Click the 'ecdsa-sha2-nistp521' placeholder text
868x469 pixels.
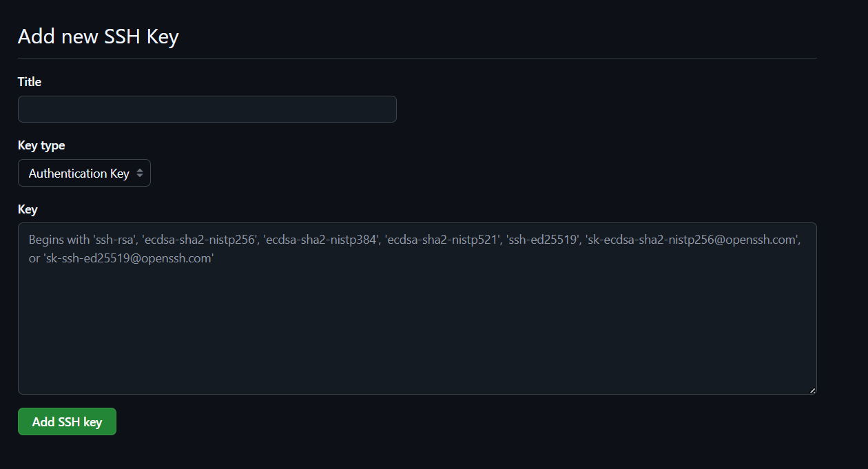[440, 240]
